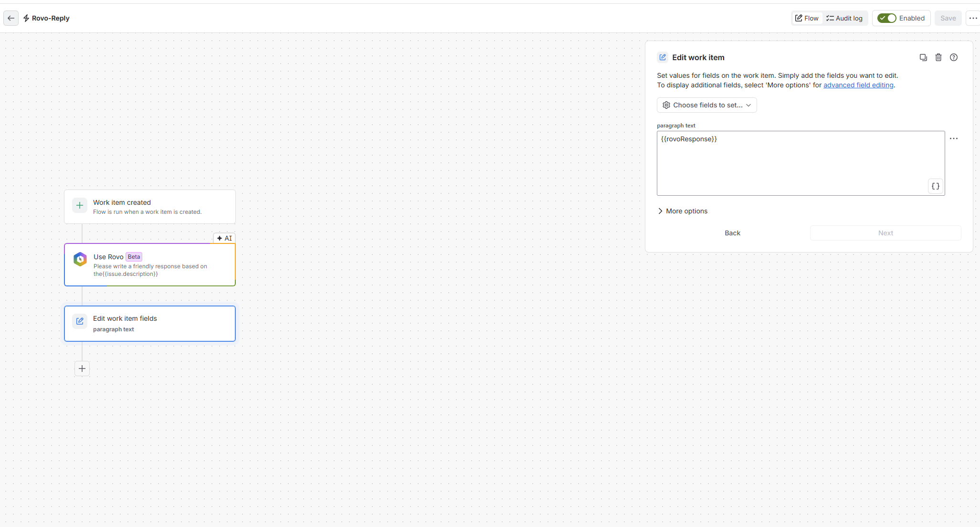Select the Edit work item fields card
Image resolution: width=980 pixels, height=527 pixels.
[x=150, y=324]
